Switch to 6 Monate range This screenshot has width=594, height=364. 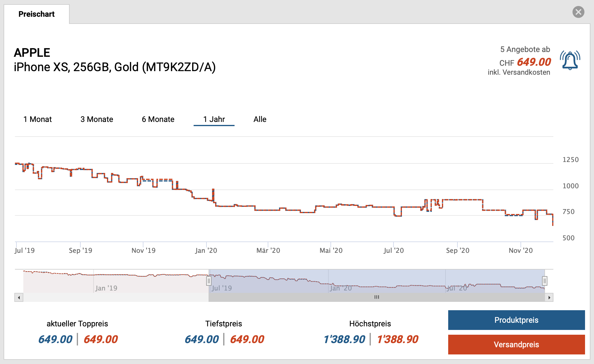pyautogui.click(x=158, y=119)
